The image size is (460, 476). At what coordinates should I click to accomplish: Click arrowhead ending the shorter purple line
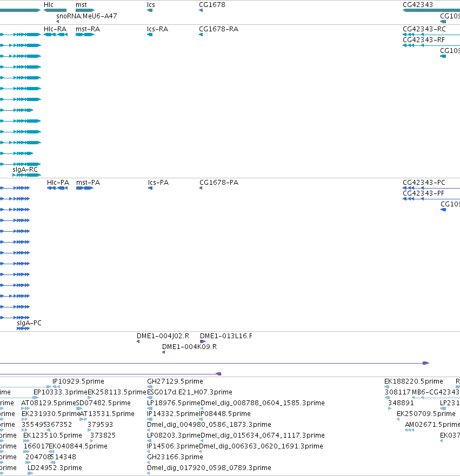click(x=218, y=374)
